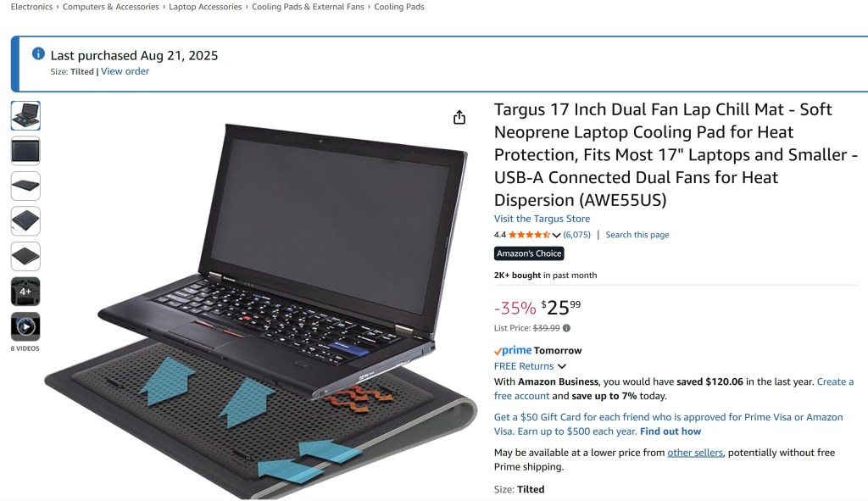The height and width of the screenshot is (501, 868).
Task: Visit the Targus Store link
Action: click(x=542, y=219)
